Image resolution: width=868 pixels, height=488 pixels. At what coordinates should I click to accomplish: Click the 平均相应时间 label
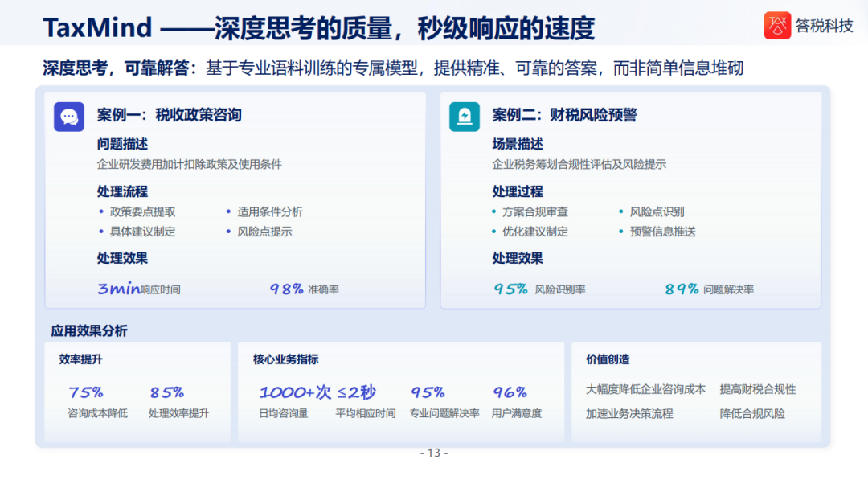[x=366, y=413]
